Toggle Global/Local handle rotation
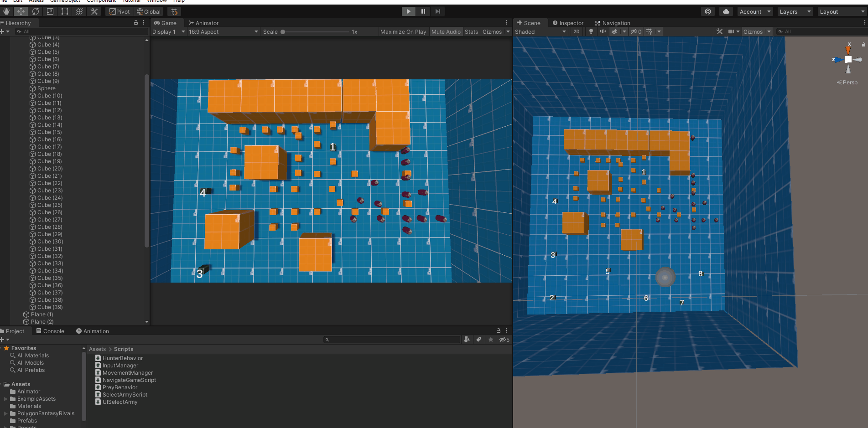868x428 pixels. (x=149, y=11)
